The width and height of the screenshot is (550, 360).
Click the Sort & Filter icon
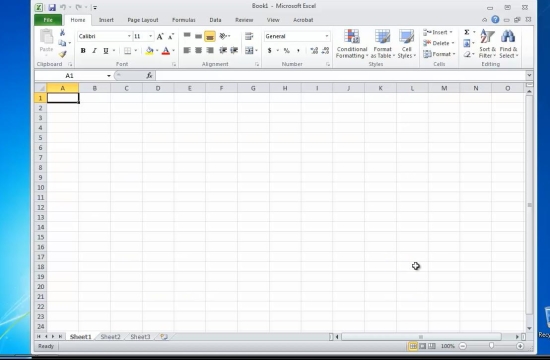tap(487, 37)
